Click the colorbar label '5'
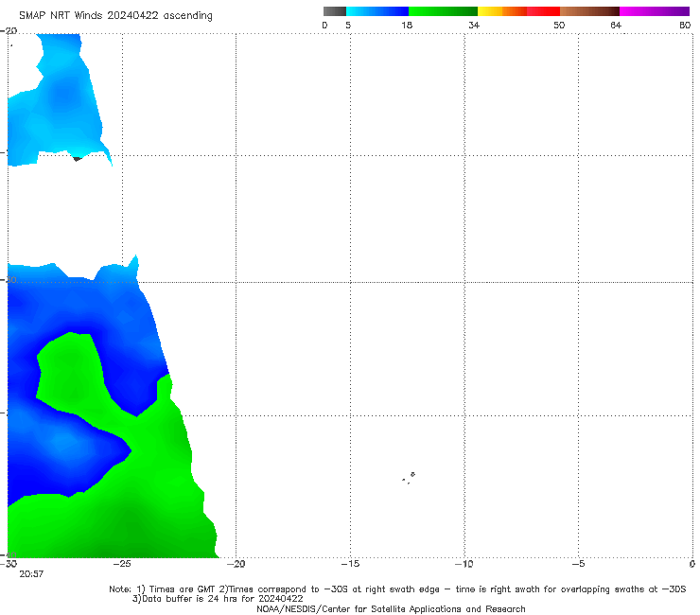This screenshot has height=615, width=700. coord(348,26)
